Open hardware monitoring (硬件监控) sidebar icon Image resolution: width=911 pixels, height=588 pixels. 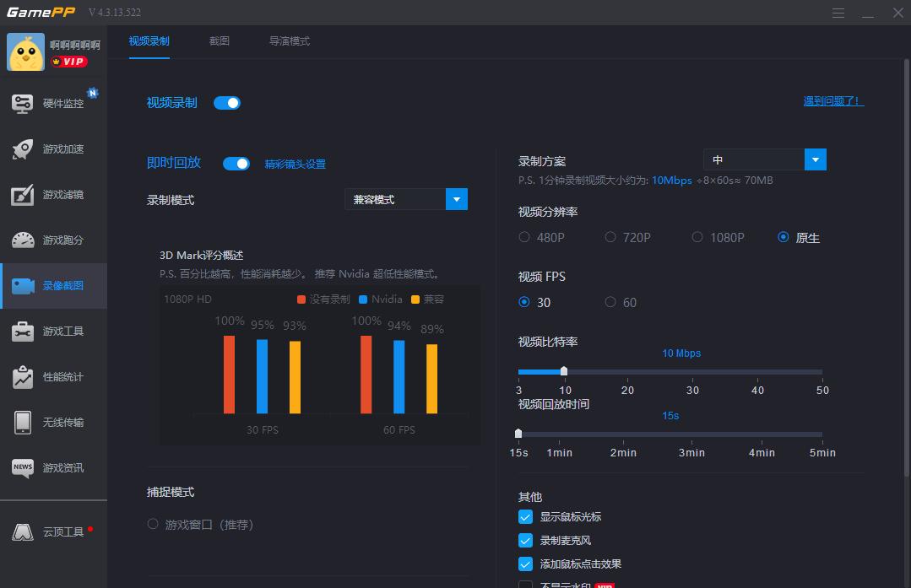pyautogui.click(x=23, y=103)
